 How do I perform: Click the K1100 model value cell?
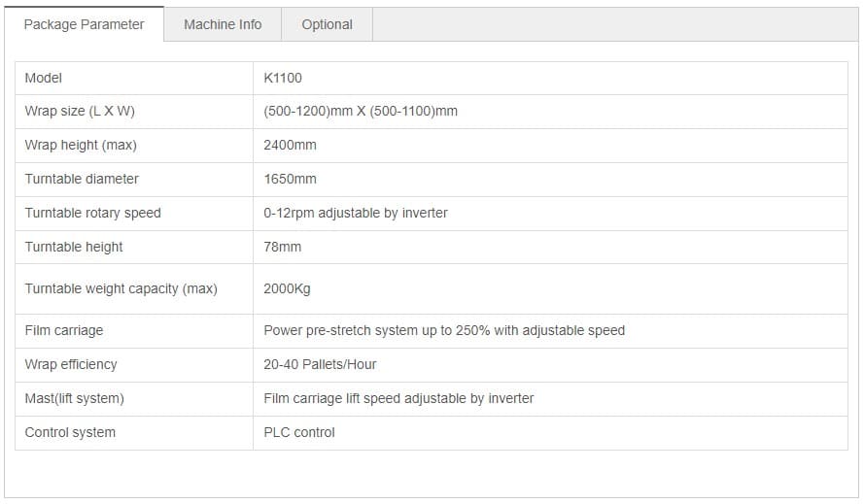click(x=550, y=78)
